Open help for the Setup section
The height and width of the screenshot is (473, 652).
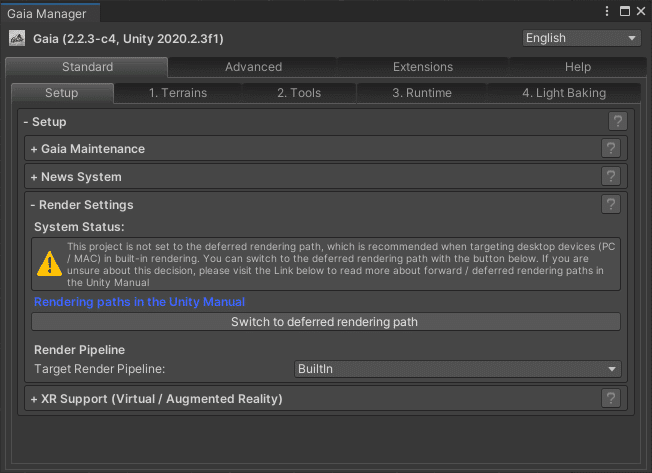pyautogui.click(x=617, y=121)
